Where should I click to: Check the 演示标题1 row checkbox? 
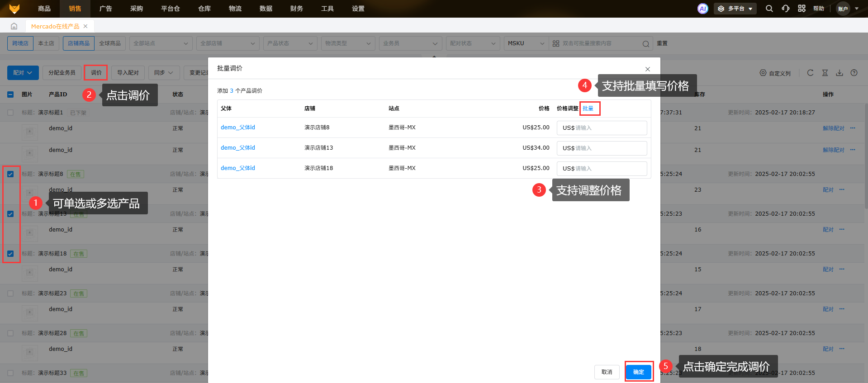(x=10, y=113)
